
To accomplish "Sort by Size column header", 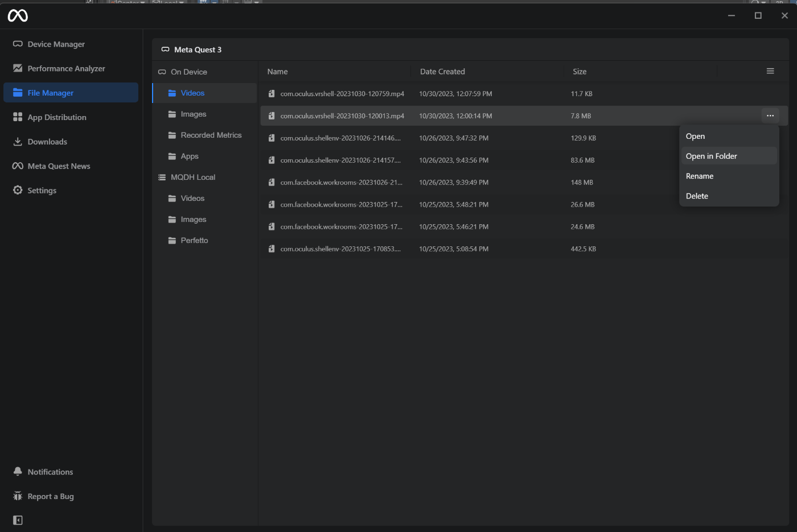I will (580, 72).
